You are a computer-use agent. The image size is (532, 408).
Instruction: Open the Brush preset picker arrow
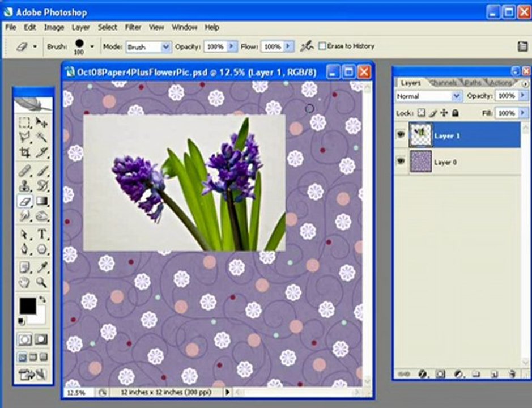pyautogui.click(x=92, y=46)
